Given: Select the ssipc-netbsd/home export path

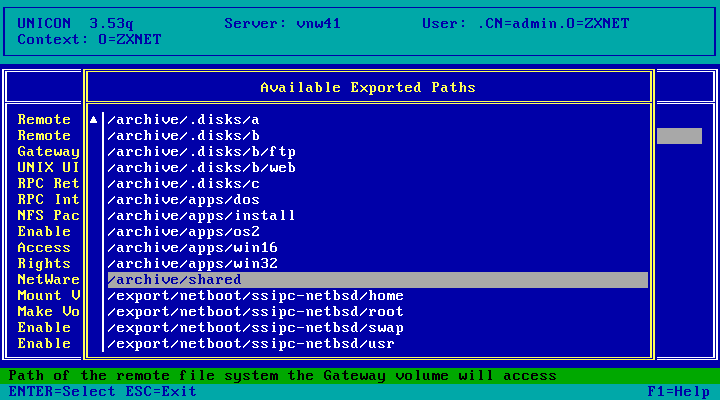Looking at the screenshot, I should point(377,296).
